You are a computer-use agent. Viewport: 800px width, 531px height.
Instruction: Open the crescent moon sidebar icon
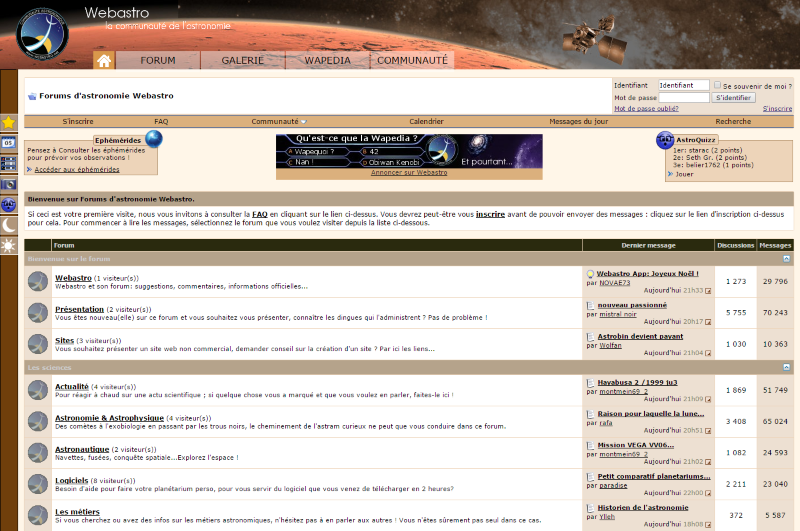[9, 225]
